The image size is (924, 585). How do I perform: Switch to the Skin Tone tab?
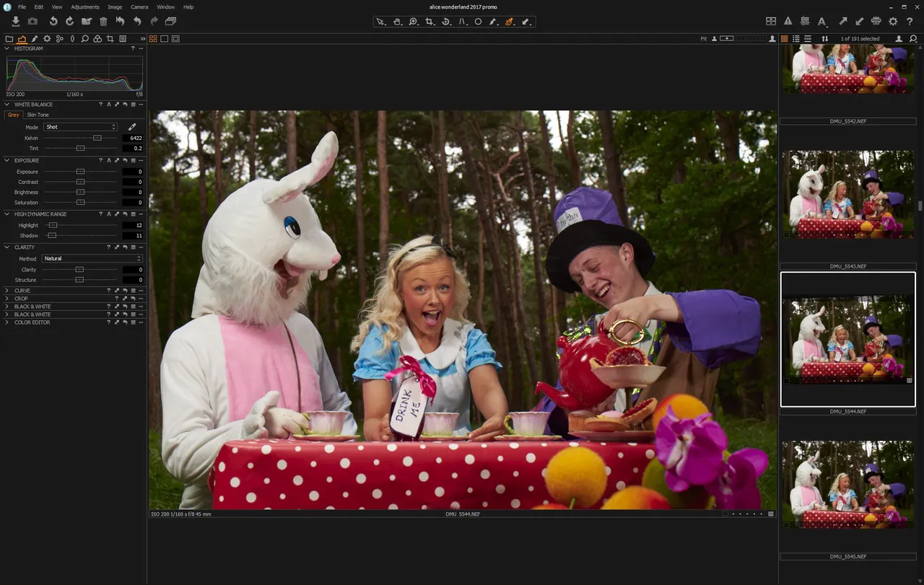pos(38,115)
